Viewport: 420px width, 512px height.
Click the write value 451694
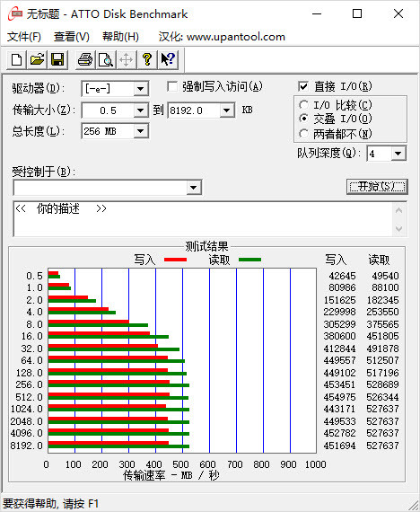(339, 446)
